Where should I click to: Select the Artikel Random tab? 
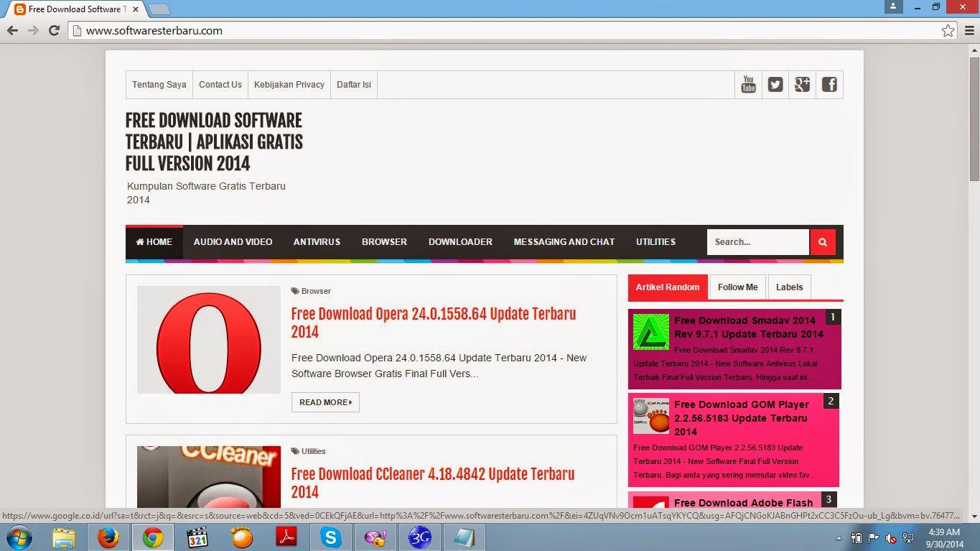pos(668,287)
